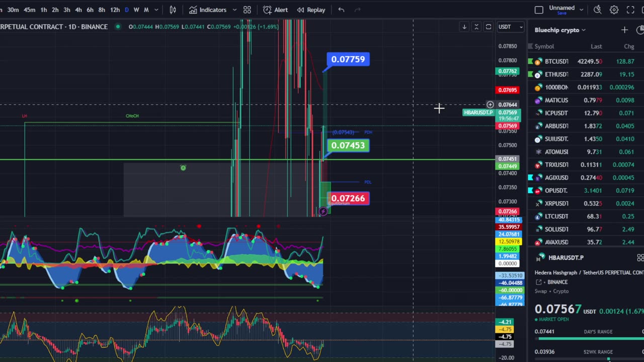The width and height of the screenshot is (644, 362).
Task: Click the AGIXUSD cyan flag marker
Action: click(530, 177)
